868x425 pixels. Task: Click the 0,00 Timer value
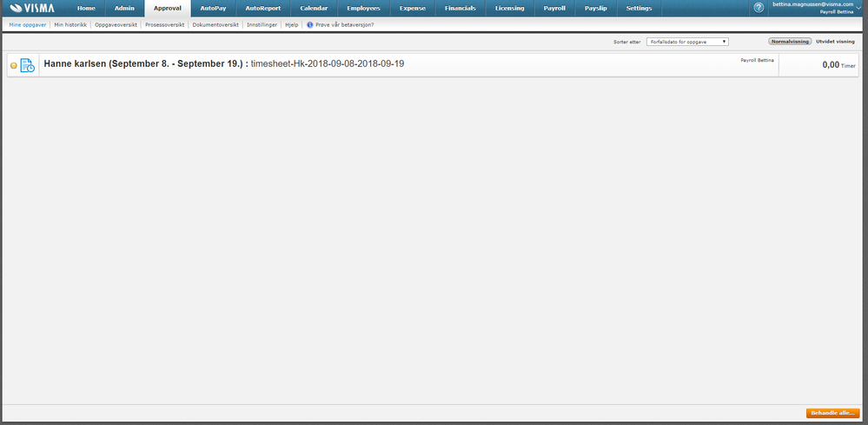click(x=838, y=65)
